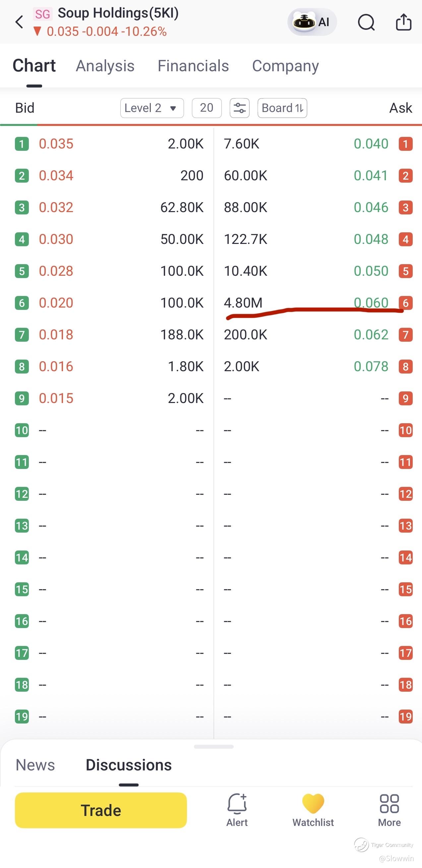This screenshot has width=422, height=868.
Task: Tap the bid/ask ratio bar
Action: (211, 125)
